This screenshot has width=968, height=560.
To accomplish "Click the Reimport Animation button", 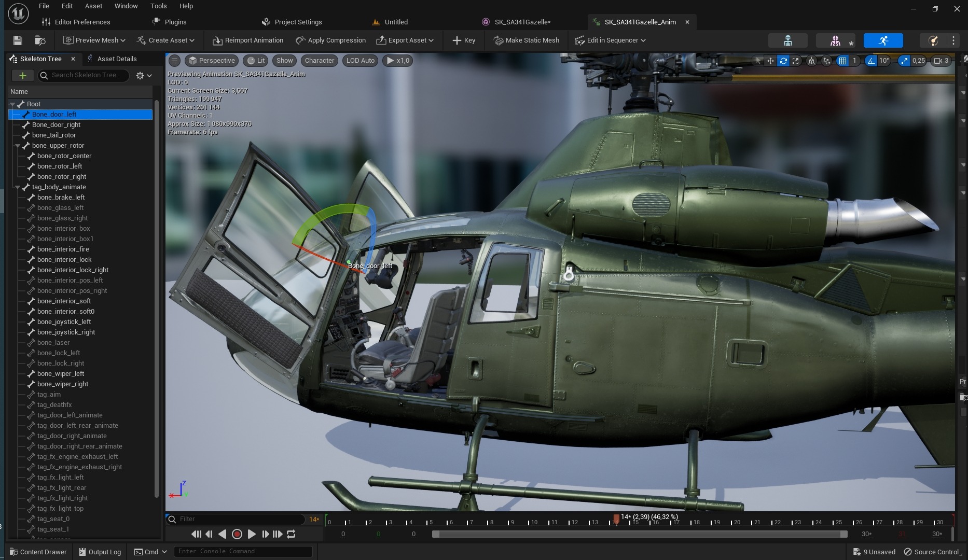I will click(248, 40).
